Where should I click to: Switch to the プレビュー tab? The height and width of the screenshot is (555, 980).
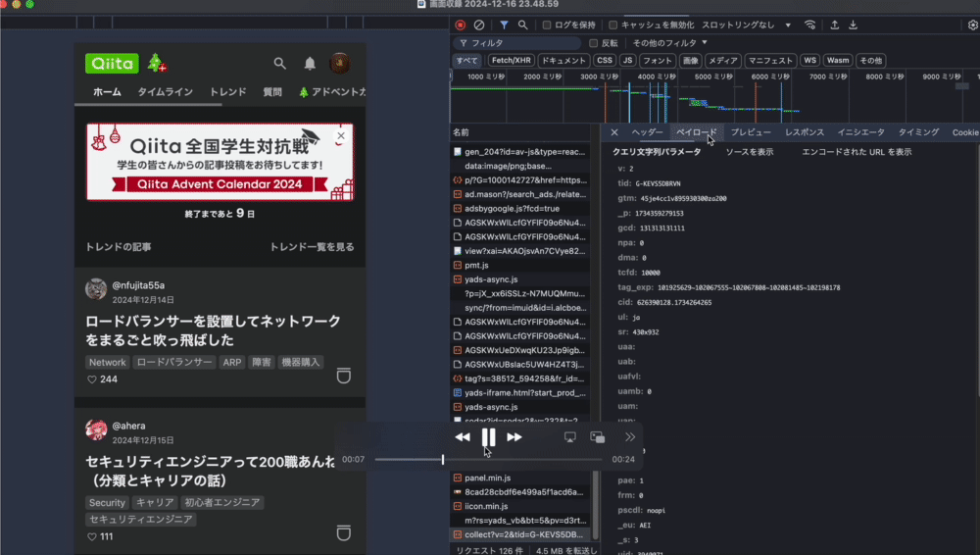[751, 132]
